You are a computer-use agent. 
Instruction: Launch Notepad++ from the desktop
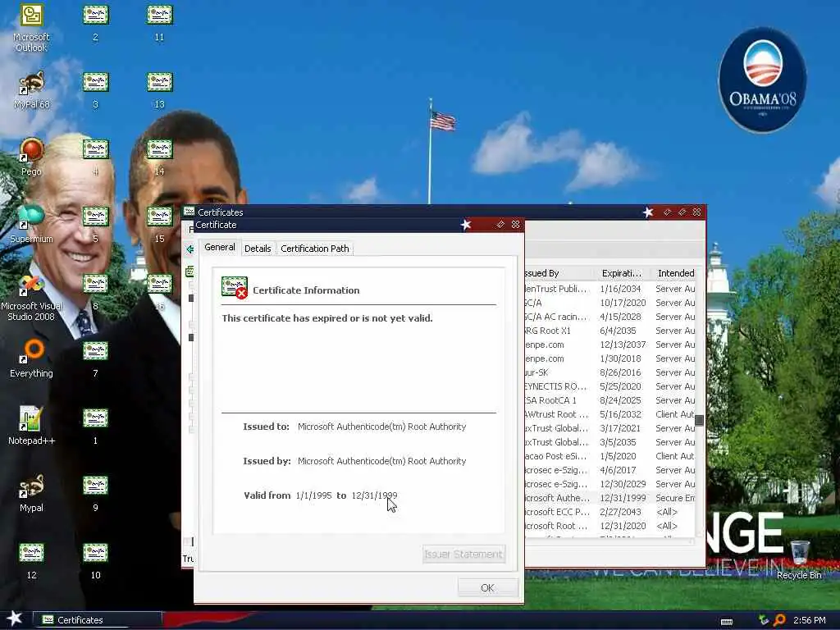31,427
